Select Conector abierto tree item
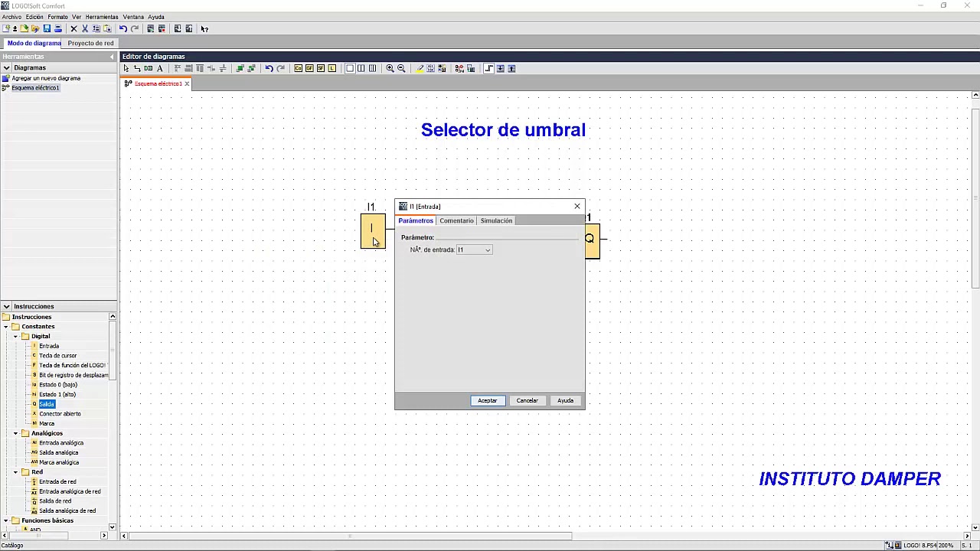The height and width of the screenshot is (551, 980). click(x=60, y=414)
